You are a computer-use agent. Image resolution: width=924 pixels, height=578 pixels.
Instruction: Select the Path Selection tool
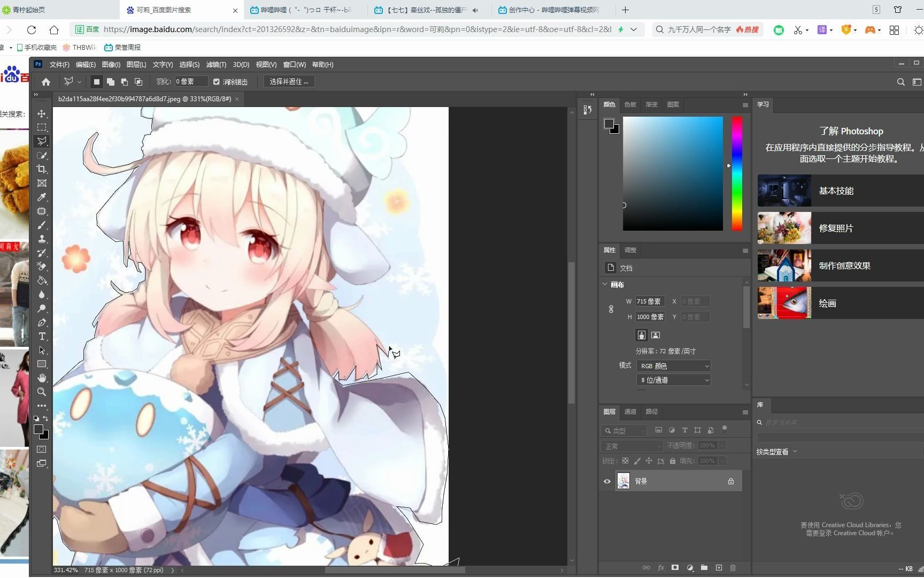coord(42,350)
